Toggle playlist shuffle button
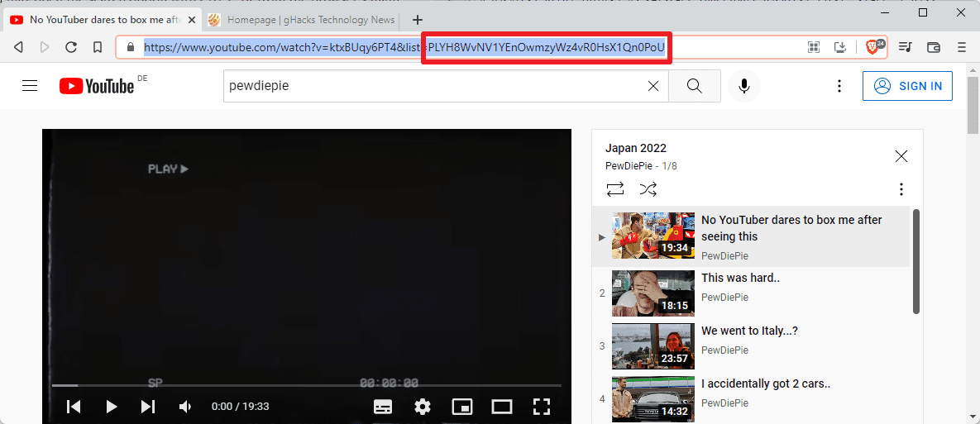 [648, 189]
